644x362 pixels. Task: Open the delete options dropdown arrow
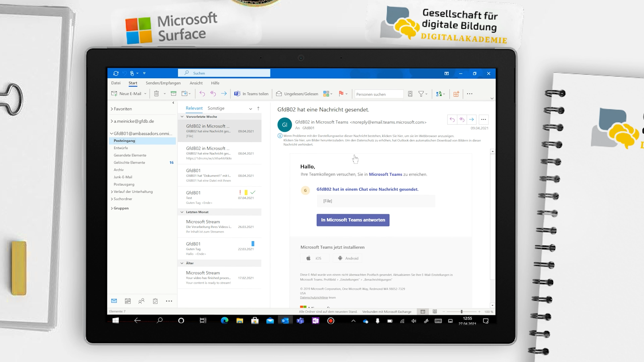[165, 94]
